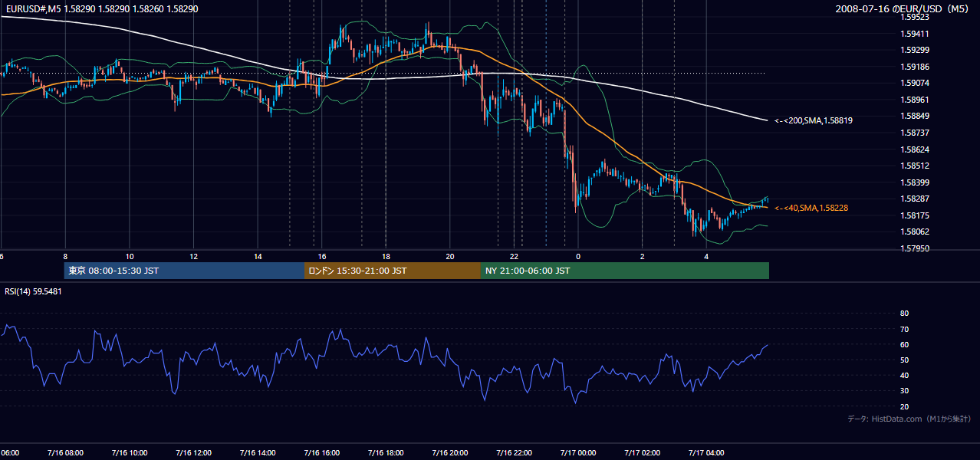Click RSI scale value 40

pyautogui.click(x=904, y=376)
